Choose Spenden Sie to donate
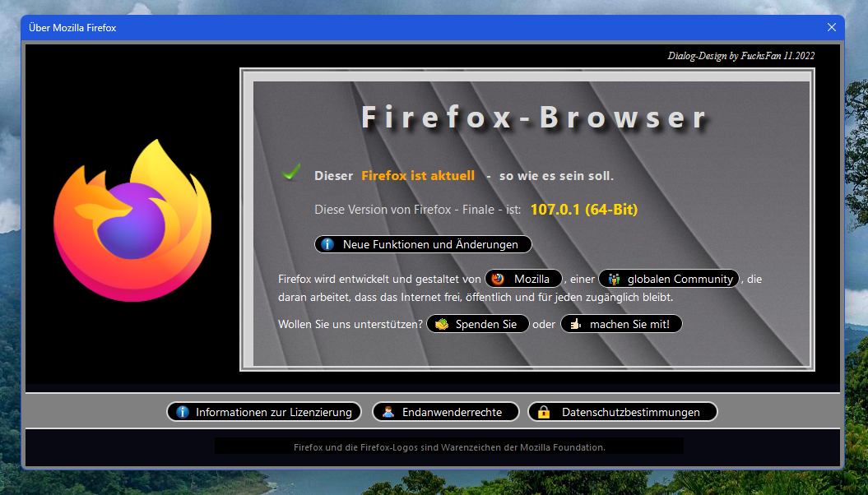Screen dimensions: 868x495 478,324
